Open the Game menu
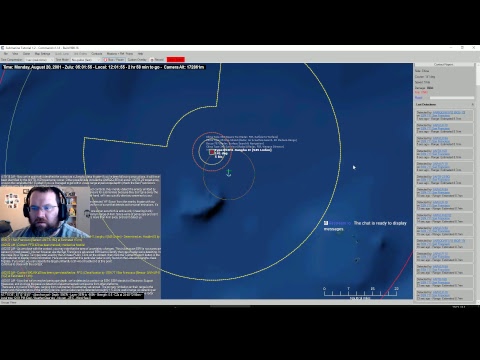480x360 pixels. pyautogui.click(x=26, y=54)
